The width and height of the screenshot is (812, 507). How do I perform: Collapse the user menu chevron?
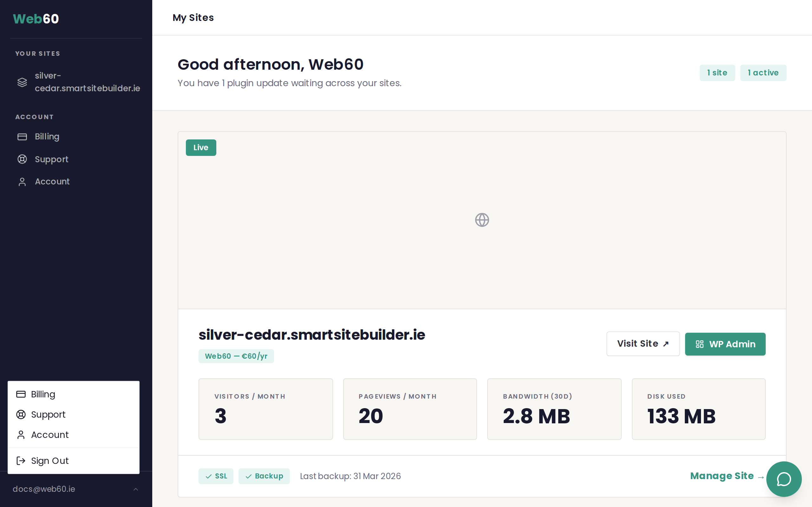[135, 489]
